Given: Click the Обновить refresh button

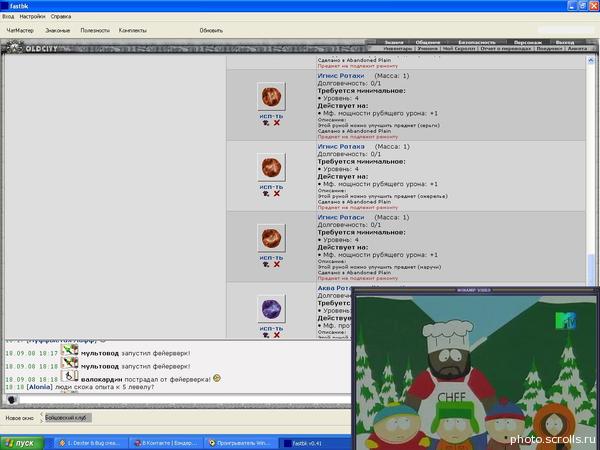Looking at the screenshot, I should [211, 30].
